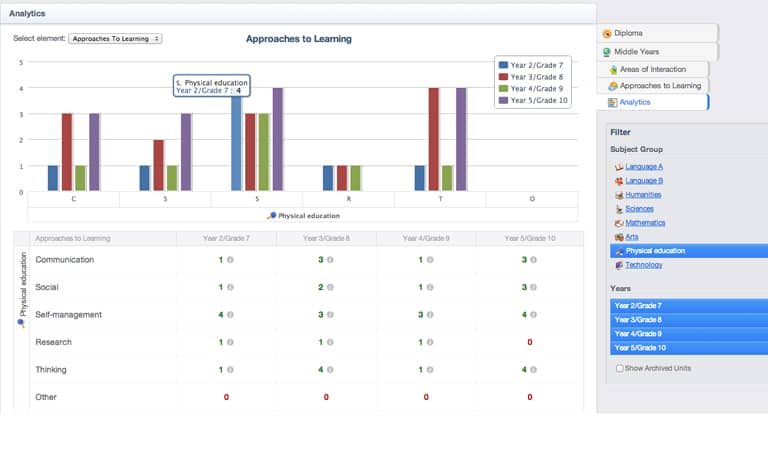Select the Analytics tab
This screenshot has width=768, height=461.
pos(652,102)
